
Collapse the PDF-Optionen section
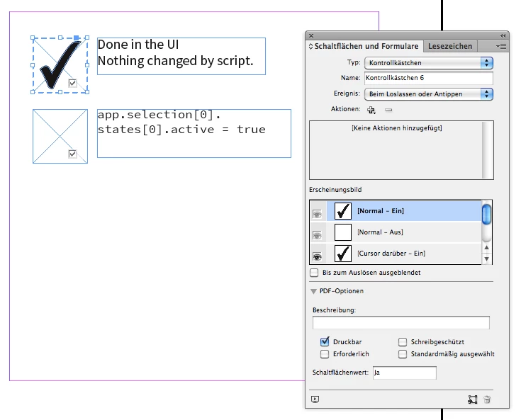click(x=313, y=292)
